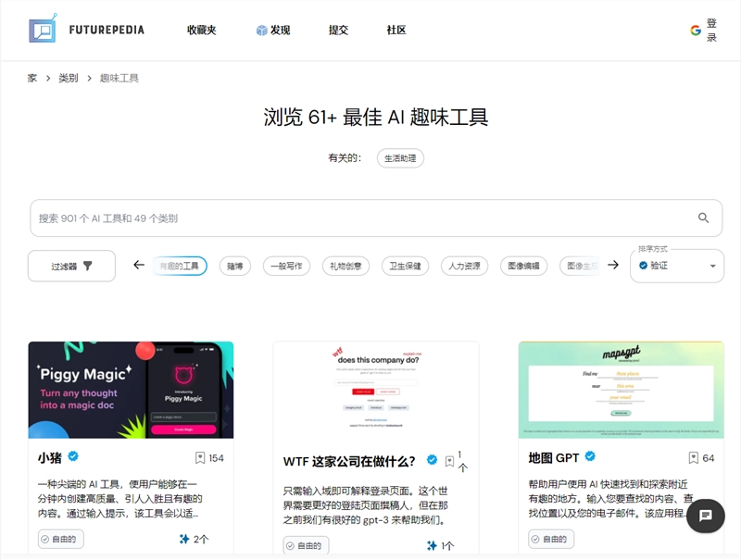This screenshot has height=560, width=741.
Task: Click the search tools input field
Action: click(361, 218)
